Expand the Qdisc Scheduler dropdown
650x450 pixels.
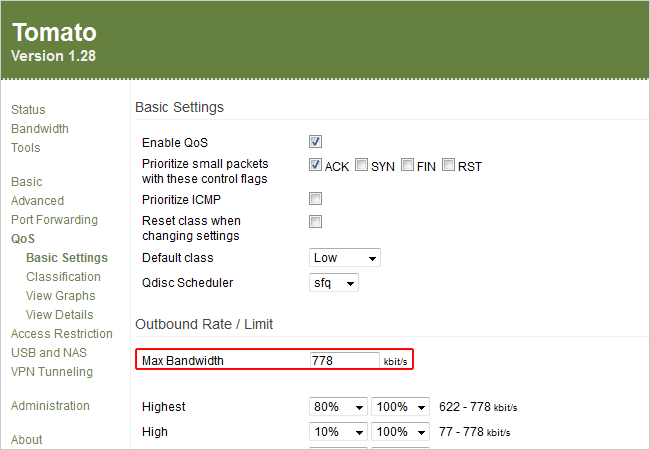click(334, 283)
